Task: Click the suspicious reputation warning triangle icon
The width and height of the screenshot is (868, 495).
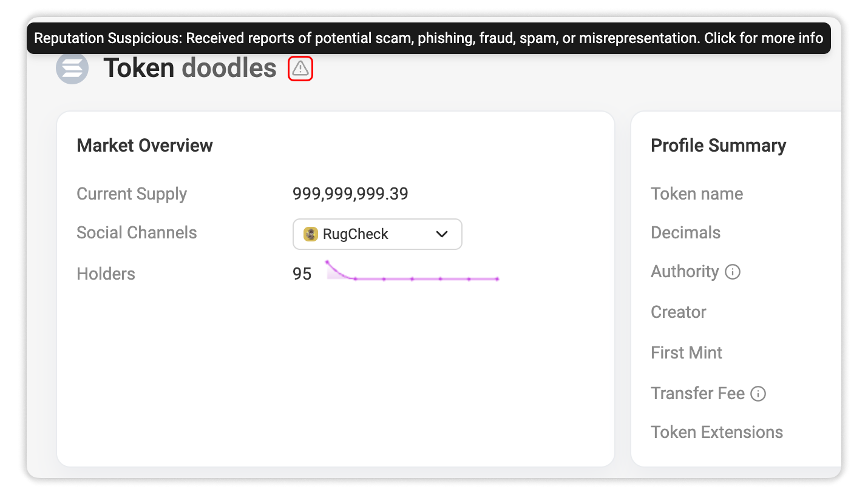Action: pyautogui.click(x=300, y=69)
